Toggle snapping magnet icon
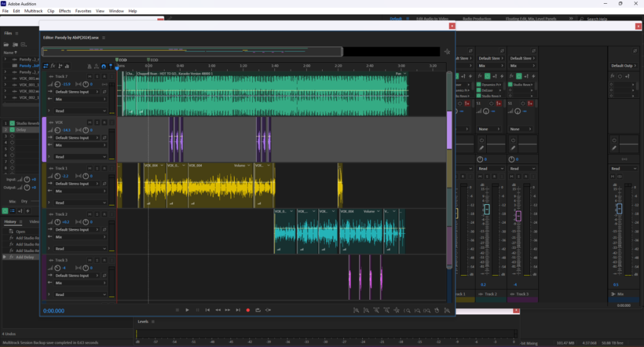Screen dimensions: 644x347 pos(104,66)
